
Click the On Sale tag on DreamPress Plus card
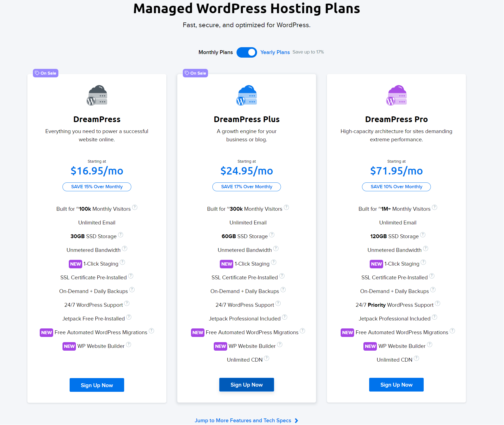tap(195, 73)
